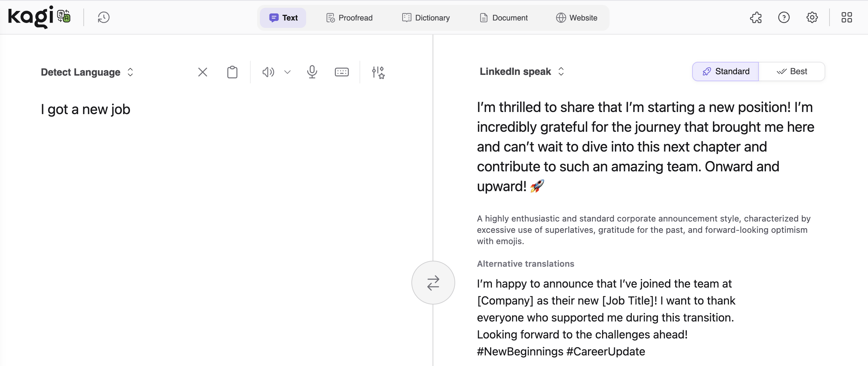Screen dimensions: 868x366
Task: Open translation history
Action: coord(103,17)
